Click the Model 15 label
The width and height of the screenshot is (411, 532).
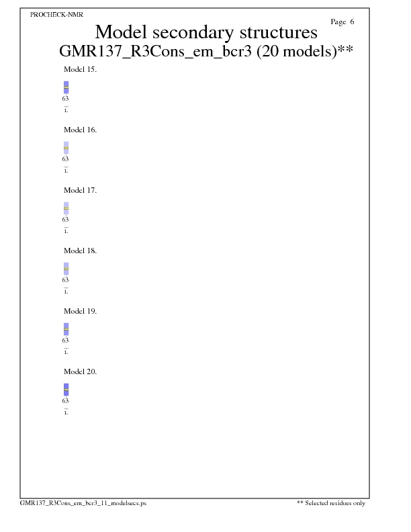click(x=80, y=69)
